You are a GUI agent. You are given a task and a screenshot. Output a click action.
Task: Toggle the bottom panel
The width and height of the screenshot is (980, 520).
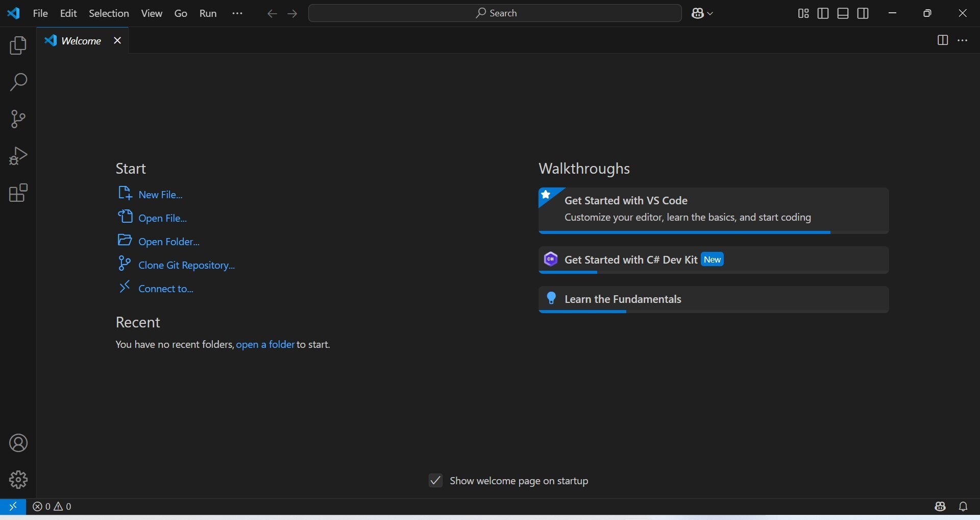[x=843, y=14]
